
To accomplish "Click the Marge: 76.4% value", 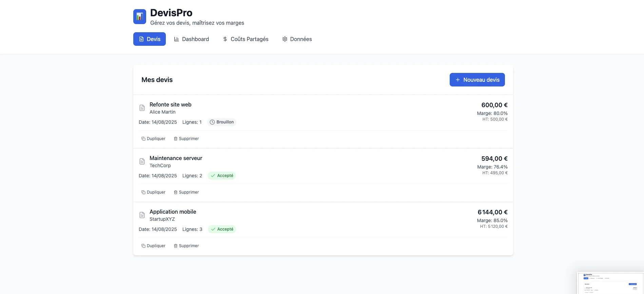I will click(492, 167).
